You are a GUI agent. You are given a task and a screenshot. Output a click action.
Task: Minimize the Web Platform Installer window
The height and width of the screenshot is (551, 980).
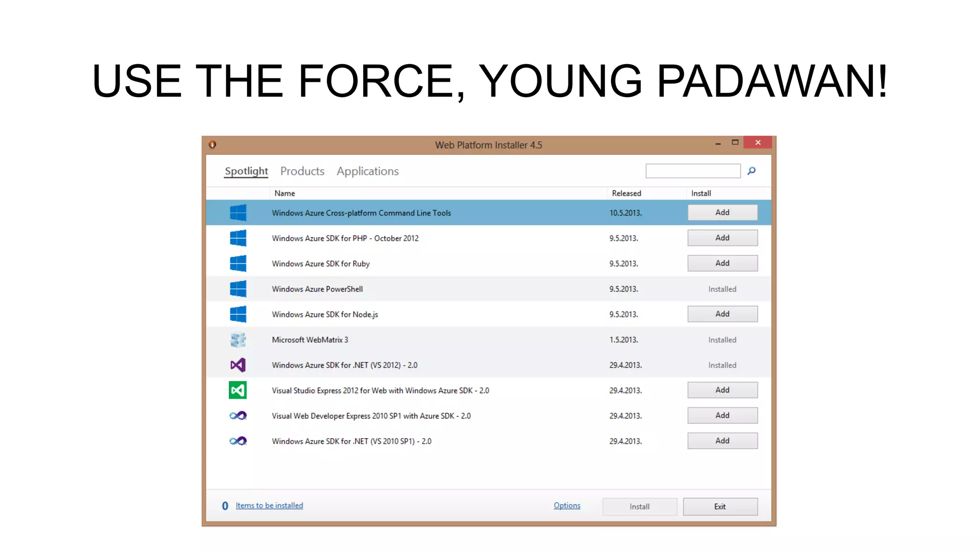[x=718, y=143]
